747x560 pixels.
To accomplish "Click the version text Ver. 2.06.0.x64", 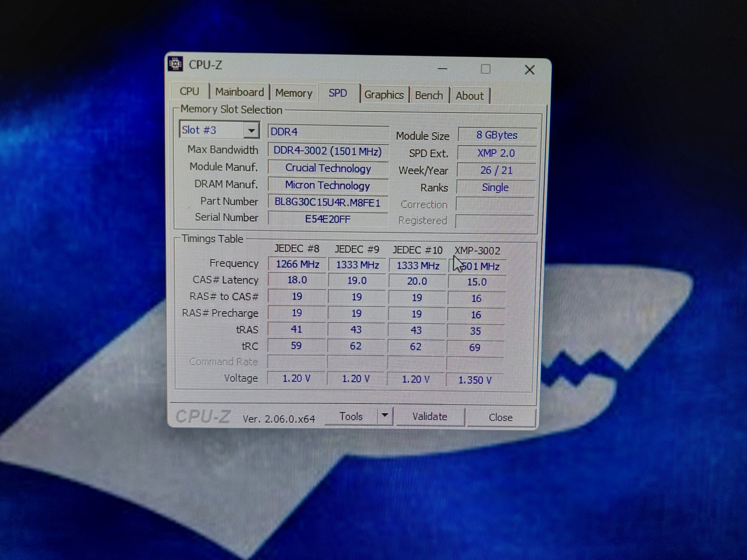I will point(279,419).
